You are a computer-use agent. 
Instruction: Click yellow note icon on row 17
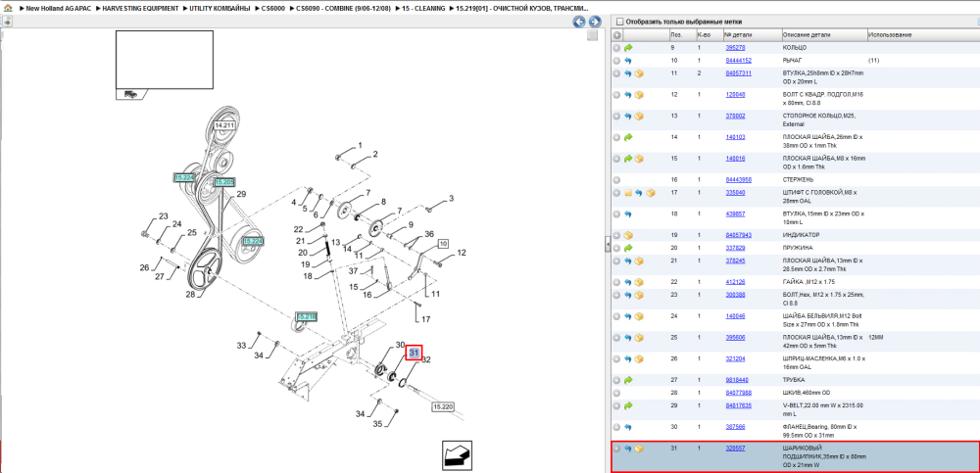point(628,193)
